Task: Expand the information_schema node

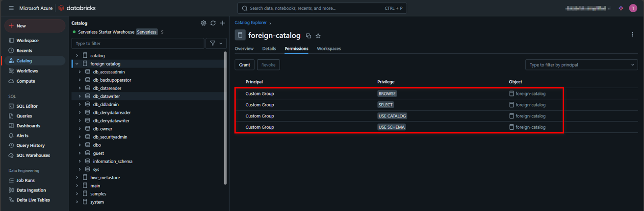Action: point(80,161)
